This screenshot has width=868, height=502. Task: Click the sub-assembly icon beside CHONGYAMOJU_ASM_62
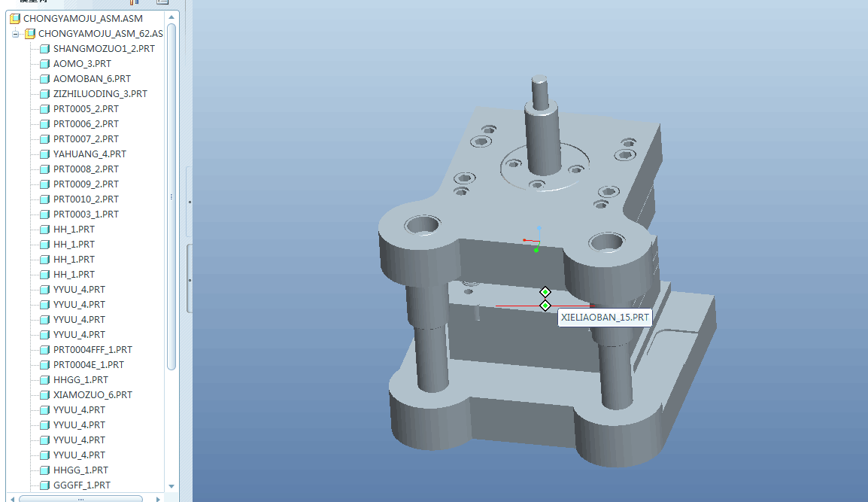tap(30, 33)
